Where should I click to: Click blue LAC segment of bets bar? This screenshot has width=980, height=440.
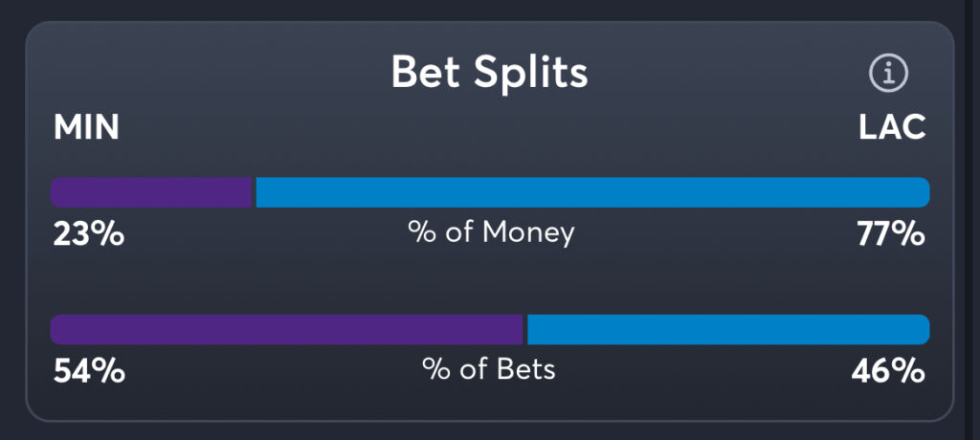729,329
